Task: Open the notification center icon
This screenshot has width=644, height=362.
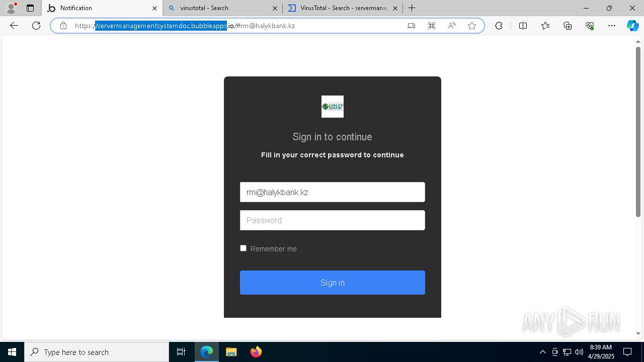Action: (x=627, y=352)
